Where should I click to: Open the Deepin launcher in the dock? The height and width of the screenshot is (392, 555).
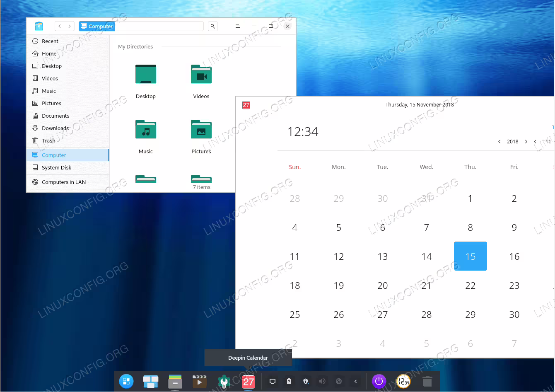point(126,381)
